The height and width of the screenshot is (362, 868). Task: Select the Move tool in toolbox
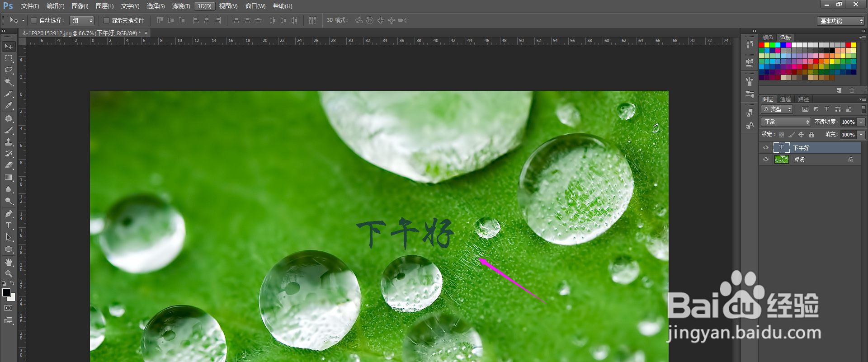tap(9, 47)
